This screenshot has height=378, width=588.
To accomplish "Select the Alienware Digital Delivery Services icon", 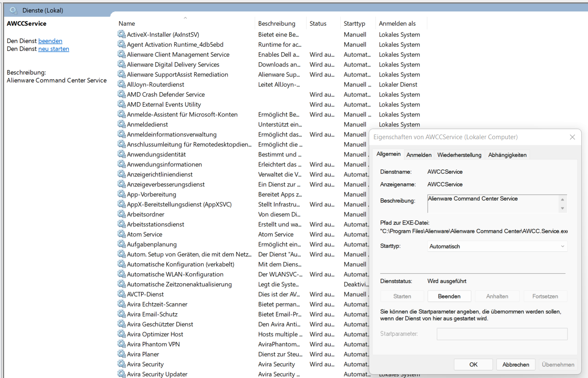I will (x=121, y=64).
